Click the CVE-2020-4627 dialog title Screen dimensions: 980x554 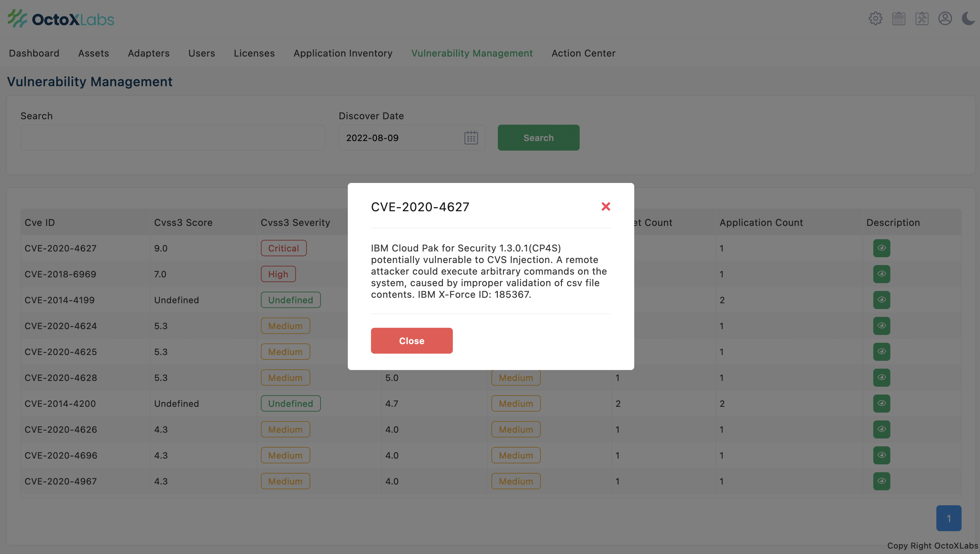[x=420, y=206]
